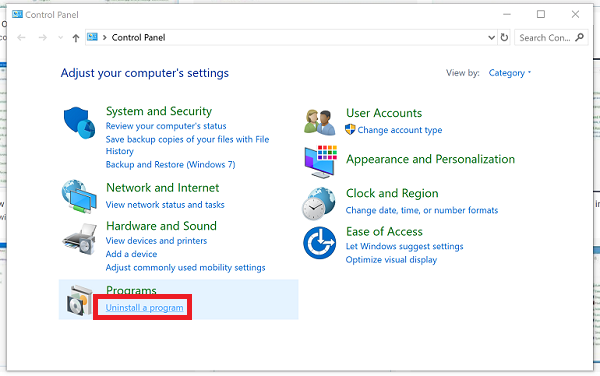Screen dimensions: 600x376
Task: Open Hardware and Sound heading
Action: coord(161,226)
